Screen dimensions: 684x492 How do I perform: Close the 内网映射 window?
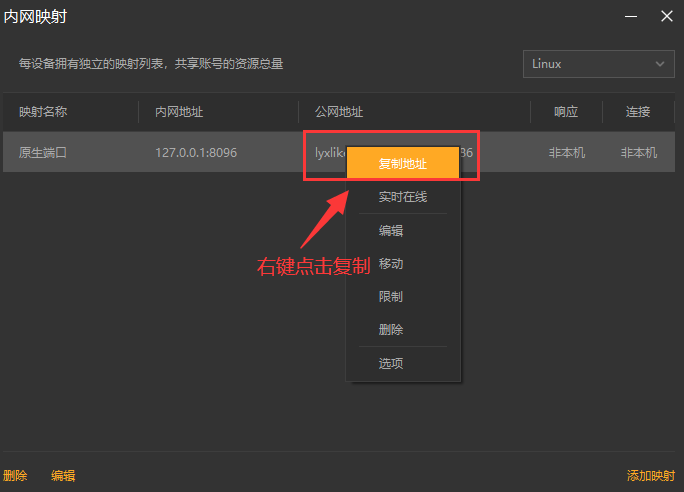[x=667, y=17]
